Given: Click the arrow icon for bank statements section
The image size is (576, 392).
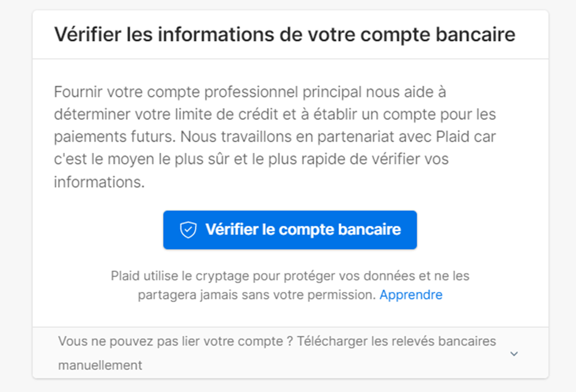Looking at the screenshot, I should coord(514,353).
